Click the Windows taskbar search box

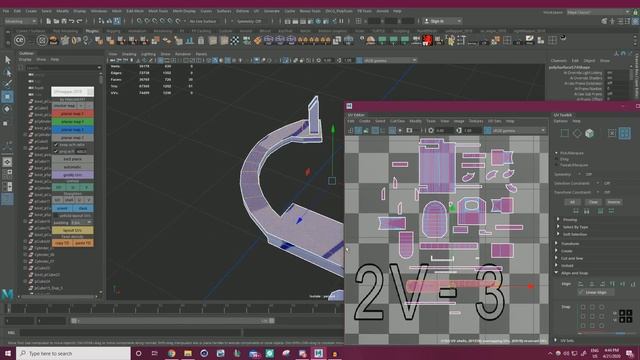(x=73, y=353)
